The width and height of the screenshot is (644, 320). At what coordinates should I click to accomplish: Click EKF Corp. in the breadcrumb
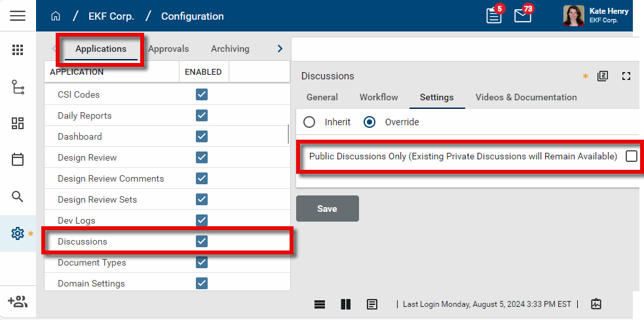(111, 16)
